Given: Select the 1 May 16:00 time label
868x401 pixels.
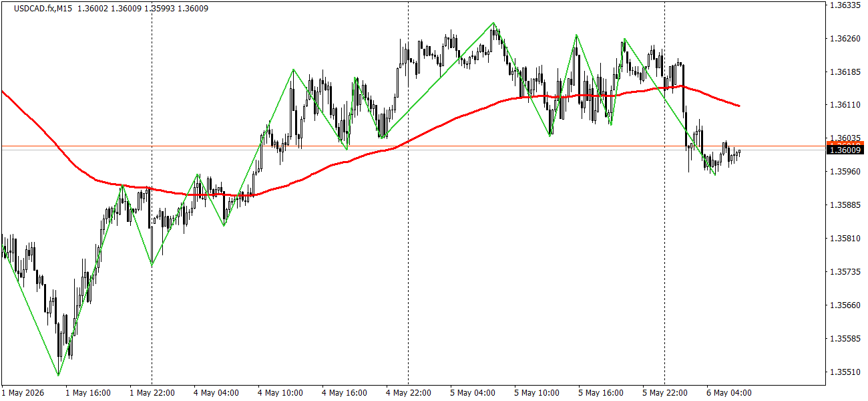Looking at the screenshot, I should pyautogui.click(x=88, y=393).
